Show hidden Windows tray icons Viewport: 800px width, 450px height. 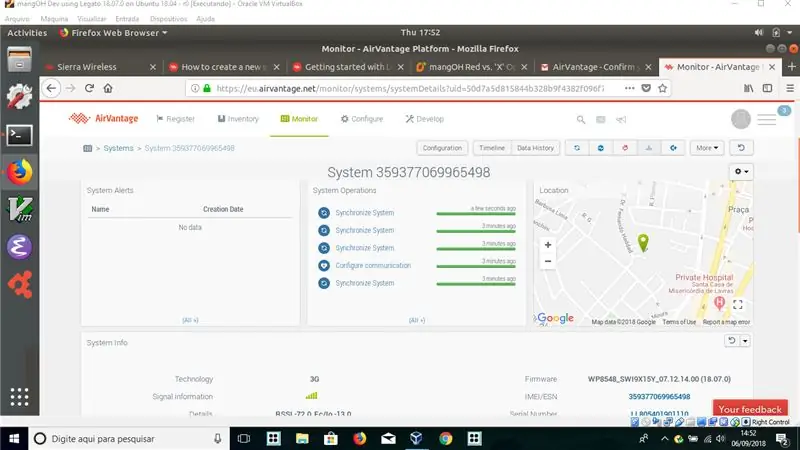(664, 438)
